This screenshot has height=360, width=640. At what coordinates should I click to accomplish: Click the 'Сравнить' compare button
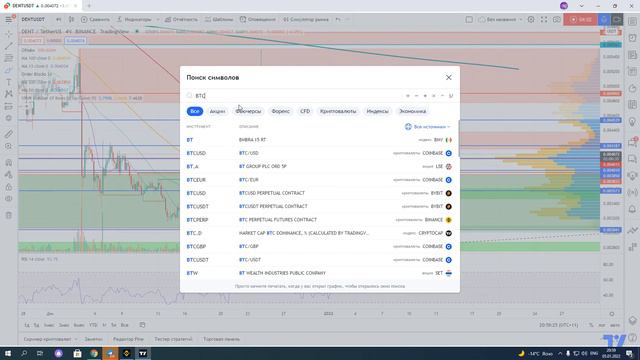coord(95,19)
